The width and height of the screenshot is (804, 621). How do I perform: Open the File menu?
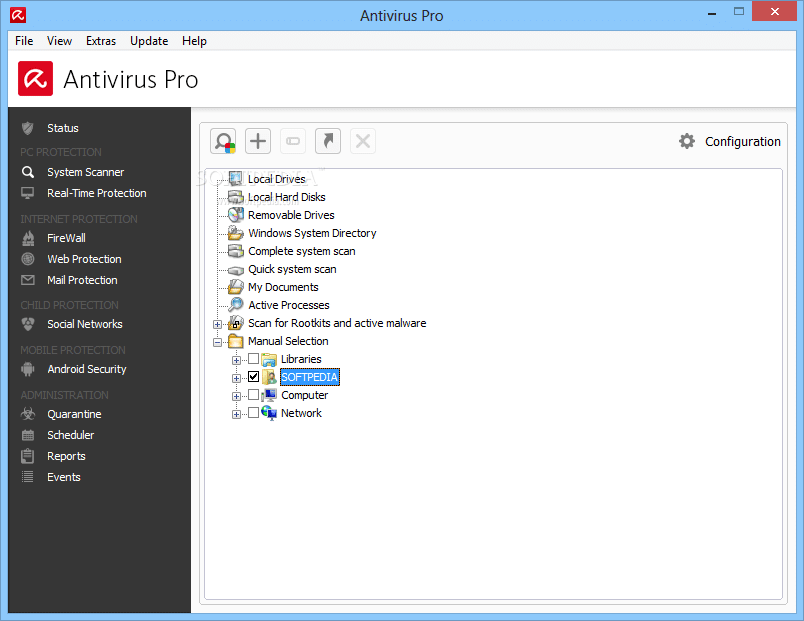tap(24, 41)
